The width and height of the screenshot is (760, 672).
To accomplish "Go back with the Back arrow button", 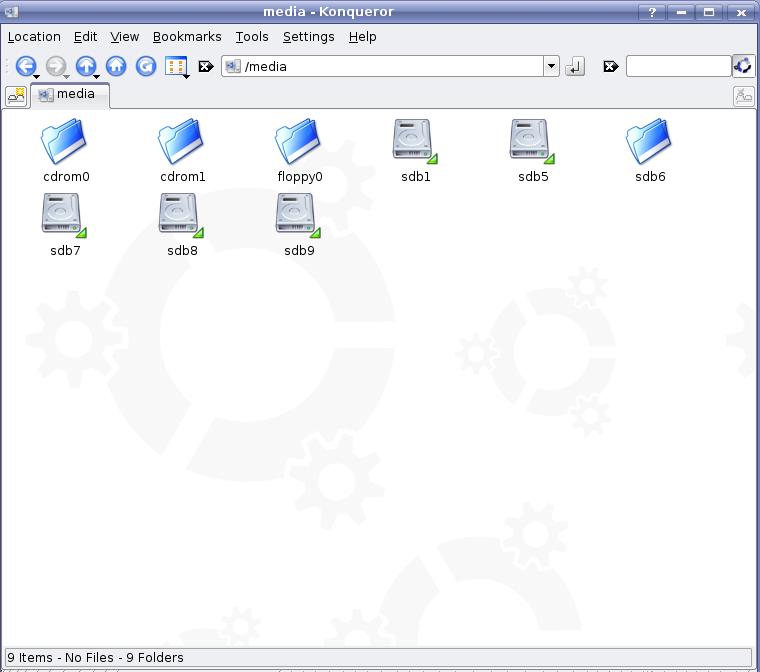I will click(26, 66).
